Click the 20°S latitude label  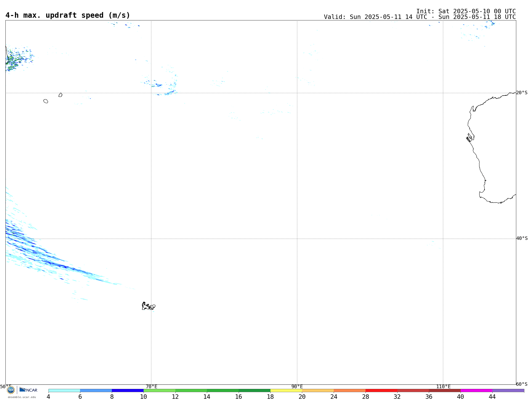coord(522,93)
